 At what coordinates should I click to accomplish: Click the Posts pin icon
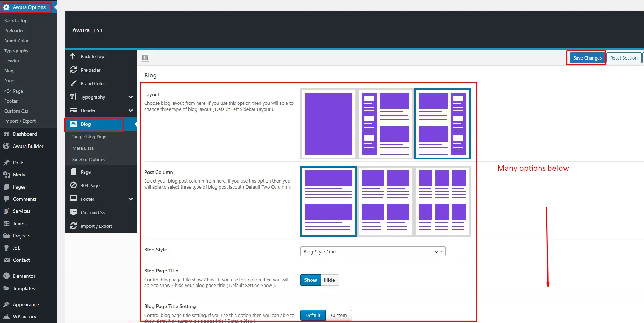tap(6, 163)
